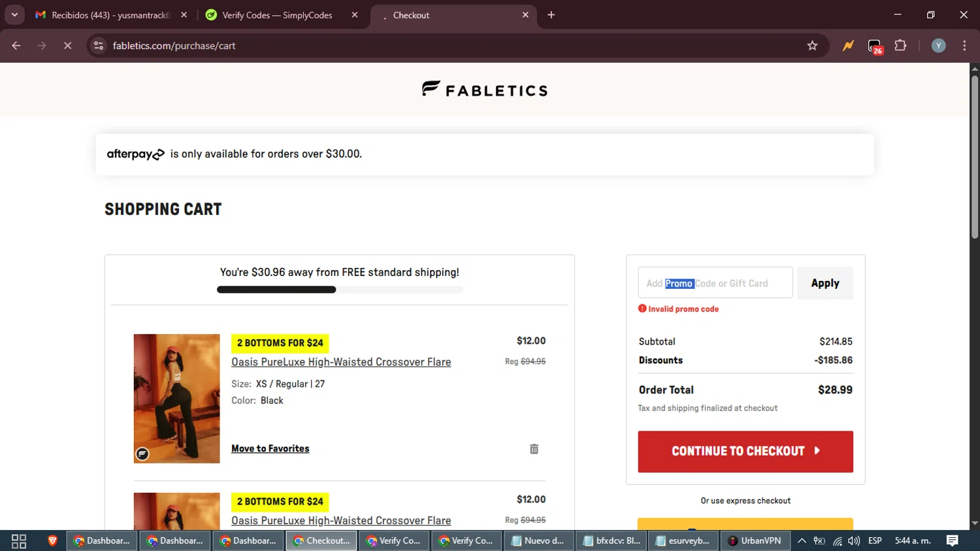980x551 pixels.
Task: Click the Fabletics logo
Action: pyautogui.click(x=485, y=90)
